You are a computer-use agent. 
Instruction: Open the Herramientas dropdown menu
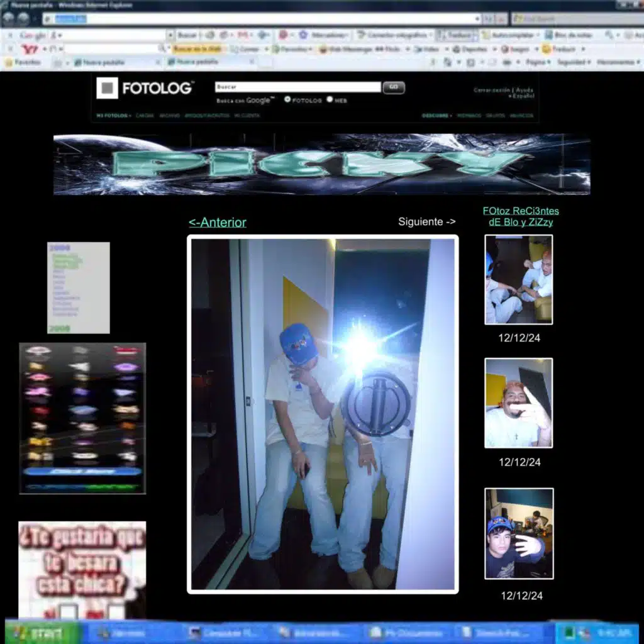click(616, 62)
